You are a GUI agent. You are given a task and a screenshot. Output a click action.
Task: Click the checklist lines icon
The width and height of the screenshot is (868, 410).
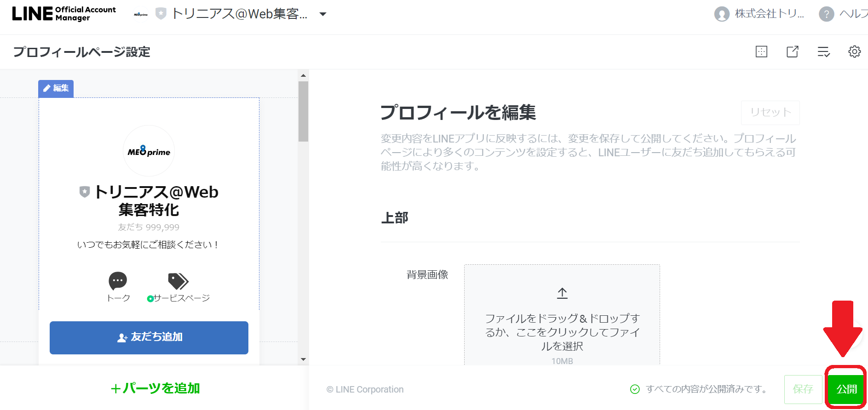pyautogui.click(x=823, y=51)
